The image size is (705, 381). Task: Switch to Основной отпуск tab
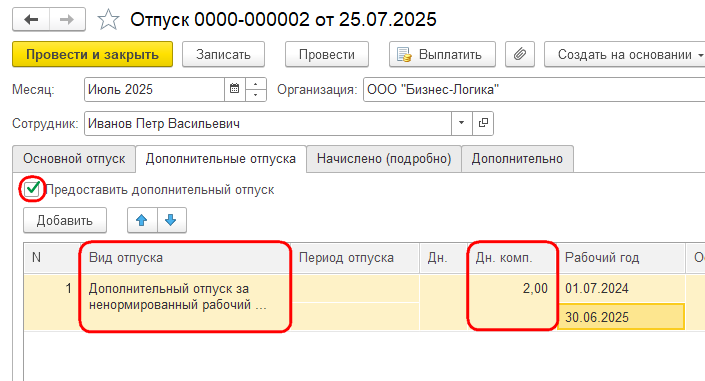(74, 159)
